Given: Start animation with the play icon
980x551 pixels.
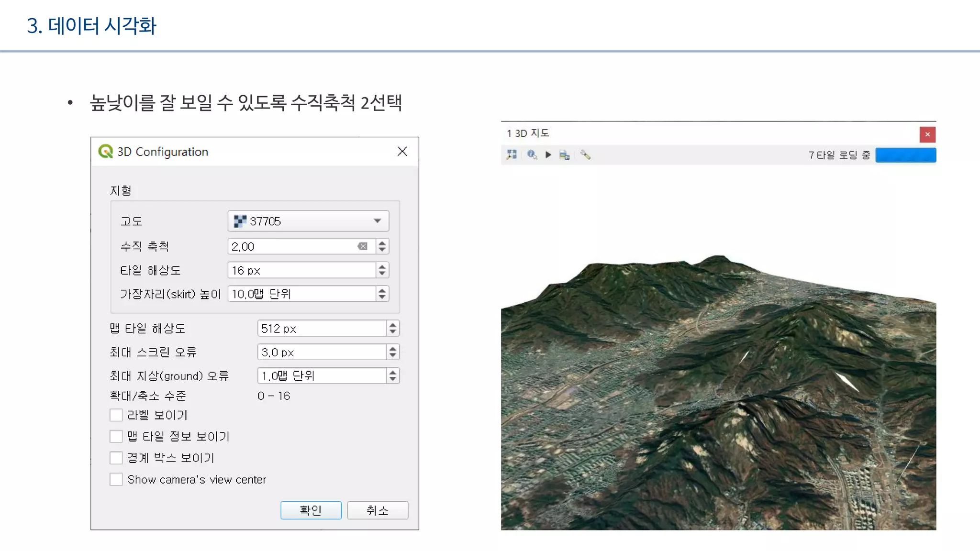Looking at the screenshot, I should (548, 154).
